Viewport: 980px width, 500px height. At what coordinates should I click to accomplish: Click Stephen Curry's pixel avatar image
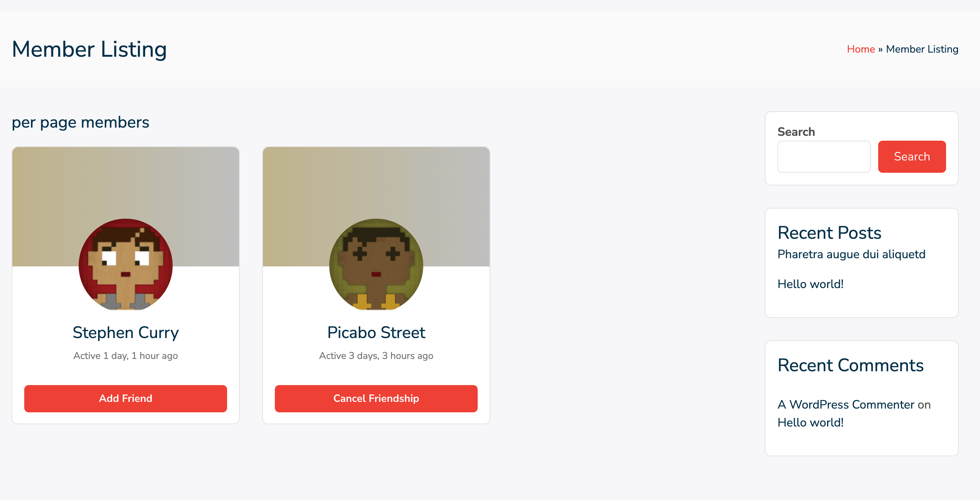click(126, 265)
